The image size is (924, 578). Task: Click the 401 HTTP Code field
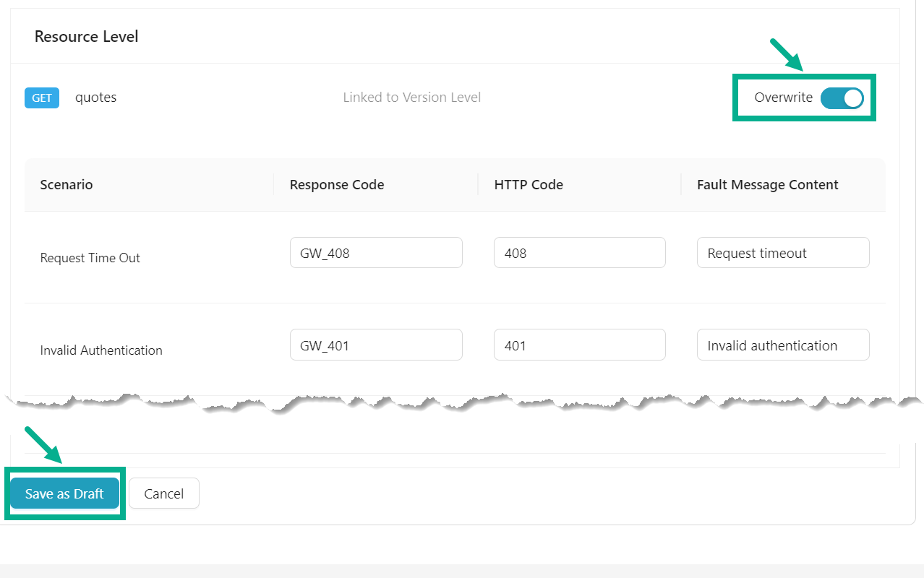[579, 345]
